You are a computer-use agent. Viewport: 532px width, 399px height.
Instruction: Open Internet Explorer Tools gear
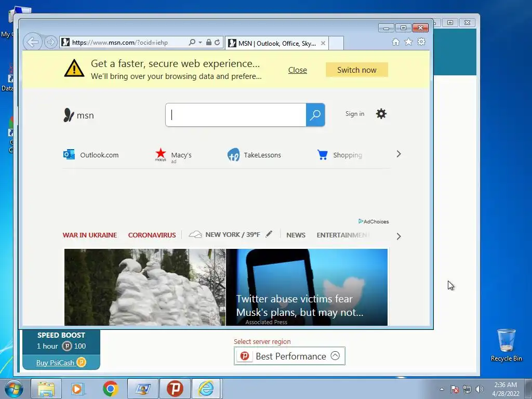tap(421, 42)
